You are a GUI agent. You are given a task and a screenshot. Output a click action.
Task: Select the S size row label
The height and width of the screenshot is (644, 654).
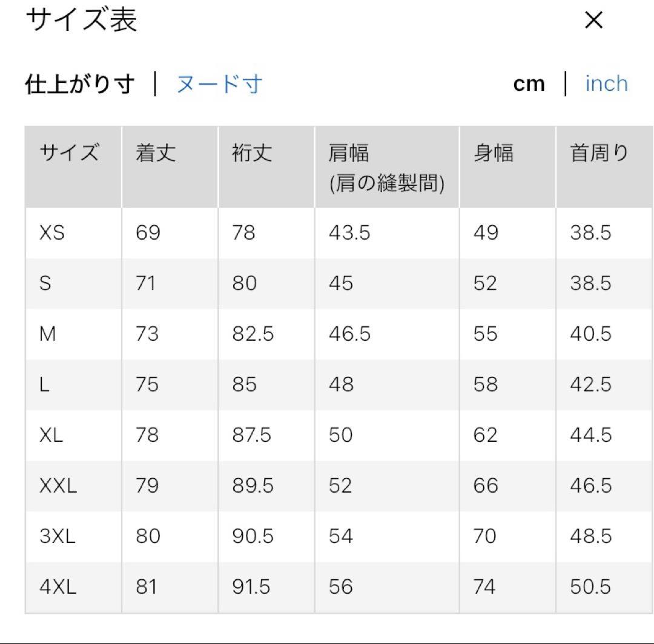point(45,283)
